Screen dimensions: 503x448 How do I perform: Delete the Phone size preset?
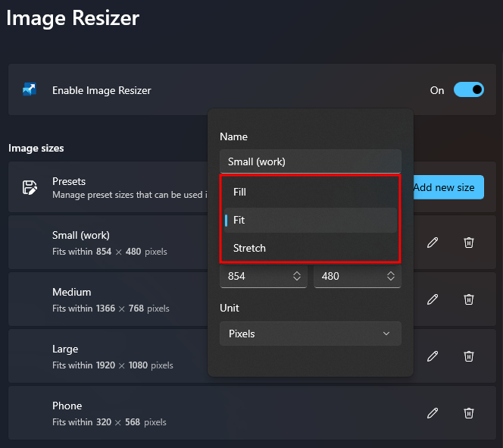pyautogui.click(x=469, y=413)
